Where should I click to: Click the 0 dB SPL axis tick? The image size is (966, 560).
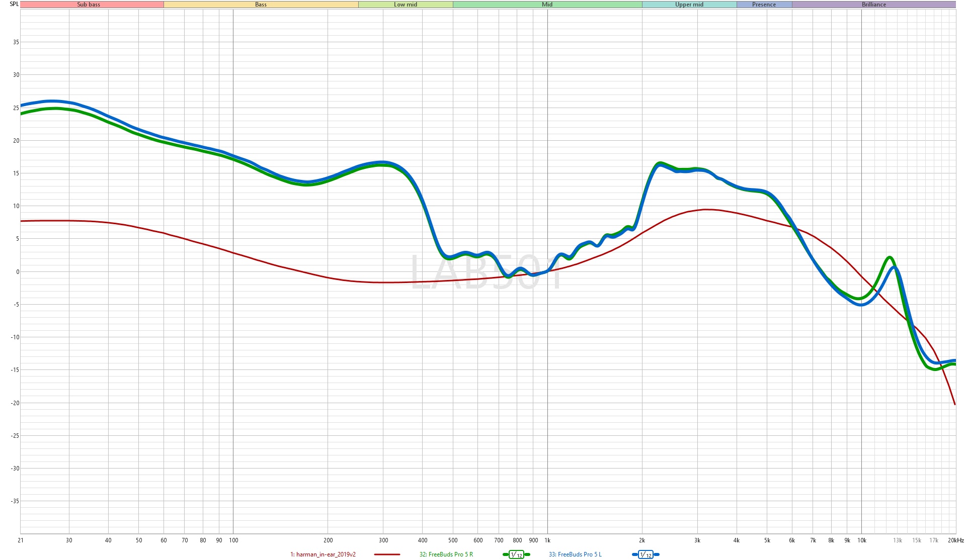click(x=18, y=272)
